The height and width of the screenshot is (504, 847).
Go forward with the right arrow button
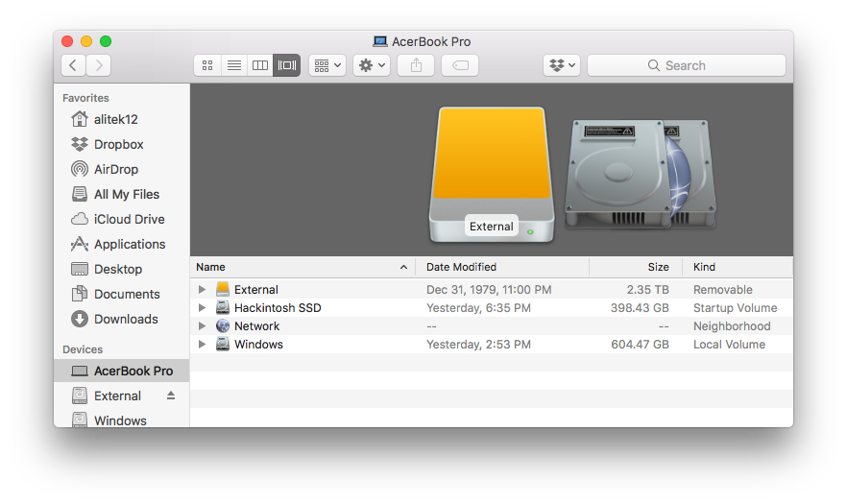[x=99, y=65]
